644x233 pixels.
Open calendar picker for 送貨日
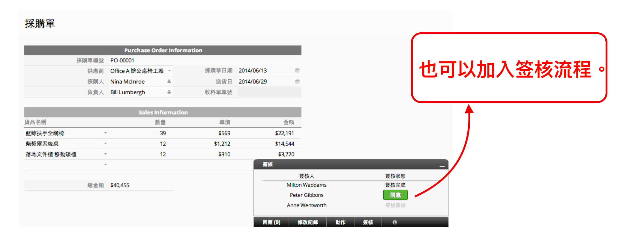297,81
